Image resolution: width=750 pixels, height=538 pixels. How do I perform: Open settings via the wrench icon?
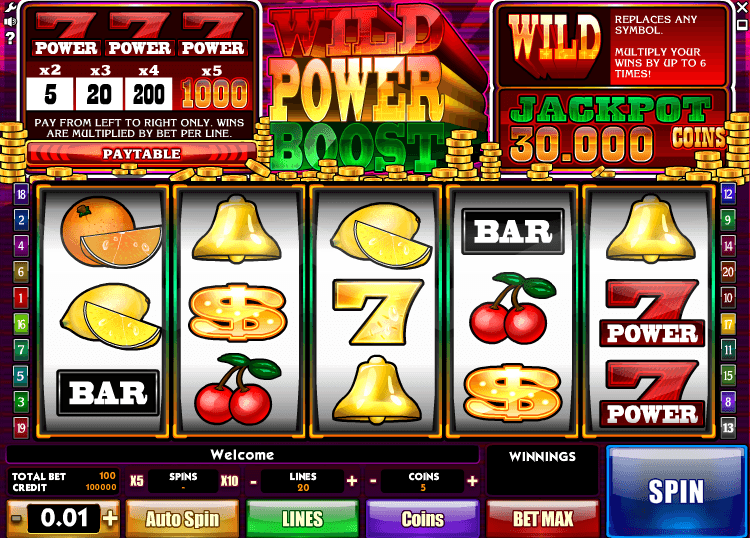click(x=10, y=7)
